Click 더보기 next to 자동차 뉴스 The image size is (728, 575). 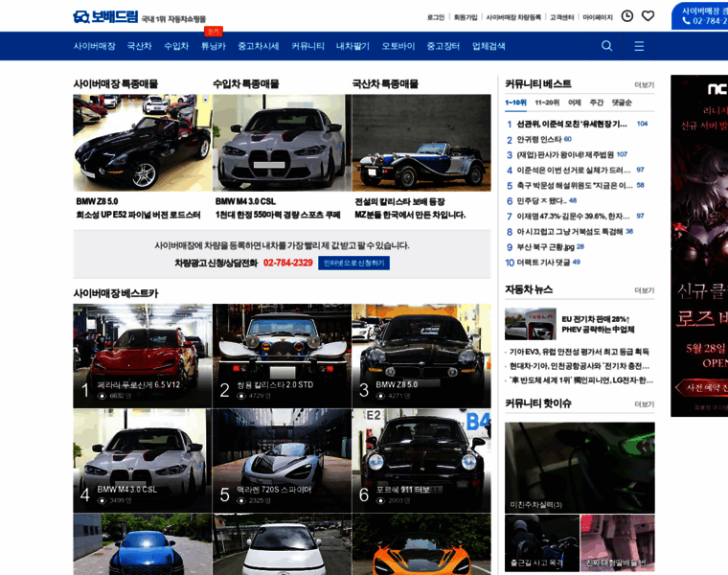[645, 290]
